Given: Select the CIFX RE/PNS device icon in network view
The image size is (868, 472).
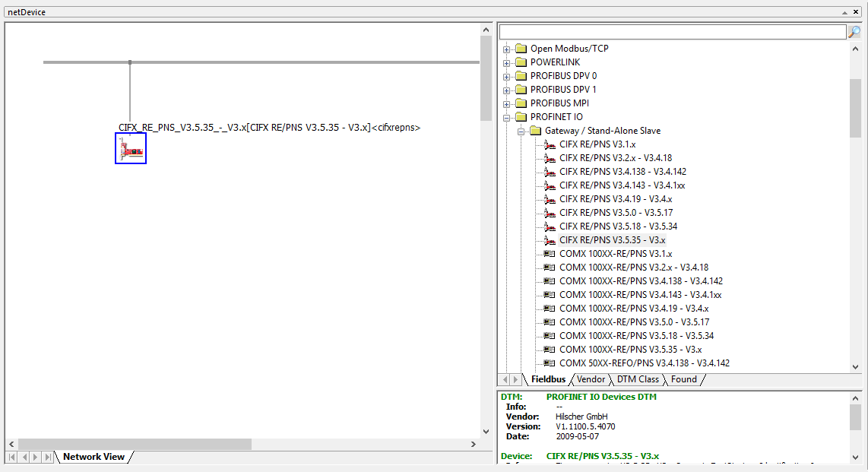Looking at the screenshot, I should point(131,148).
